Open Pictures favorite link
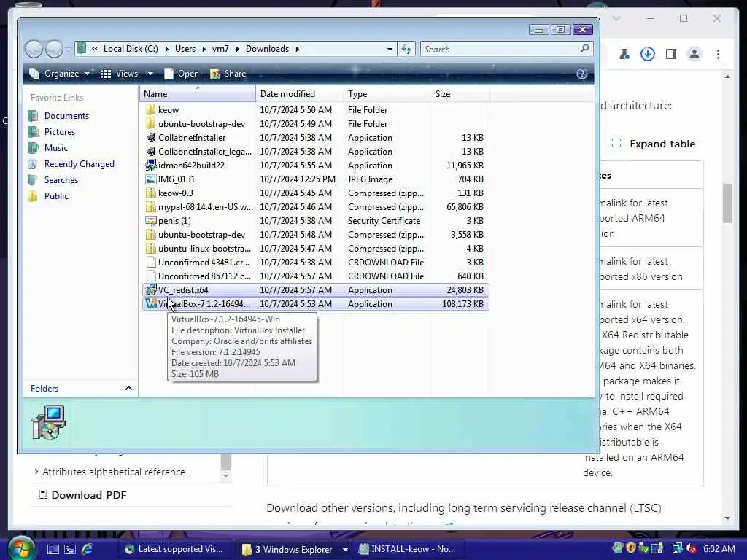This screenshot has width=747, height=560. coord(60,132)
